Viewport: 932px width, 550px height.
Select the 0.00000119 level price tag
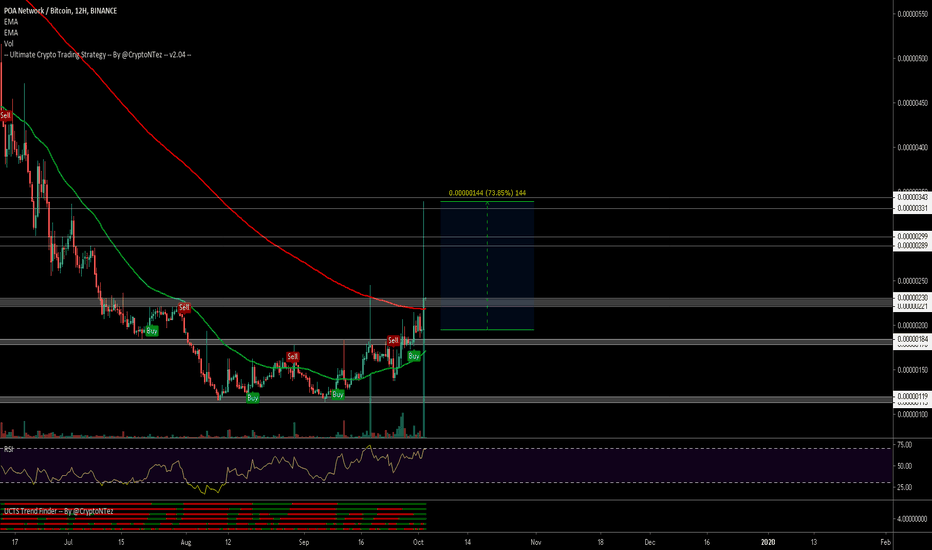(912, 396)
